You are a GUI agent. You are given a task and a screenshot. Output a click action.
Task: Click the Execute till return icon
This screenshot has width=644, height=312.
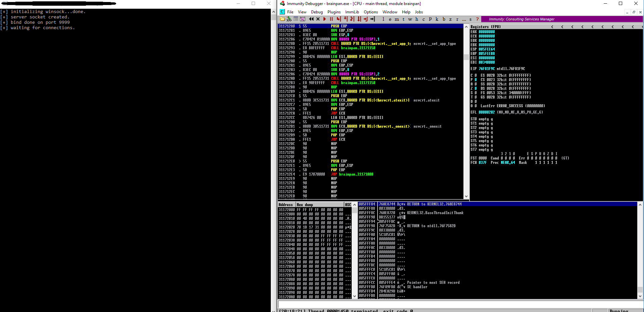366,19
